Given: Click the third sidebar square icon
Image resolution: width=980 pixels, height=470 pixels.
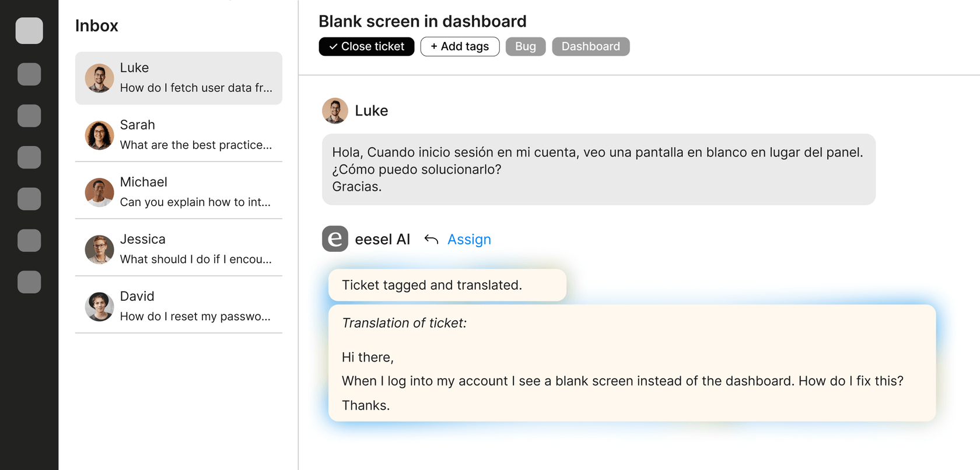Looking at the screenshot, I should pyautogui.click(x=29, y=115).
